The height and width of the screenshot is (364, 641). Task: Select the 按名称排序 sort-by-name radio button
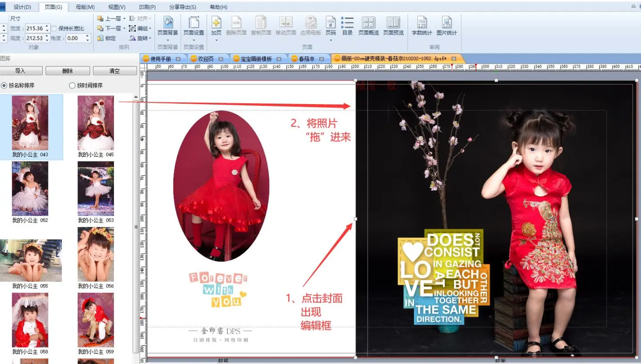[x=4, y=85]
